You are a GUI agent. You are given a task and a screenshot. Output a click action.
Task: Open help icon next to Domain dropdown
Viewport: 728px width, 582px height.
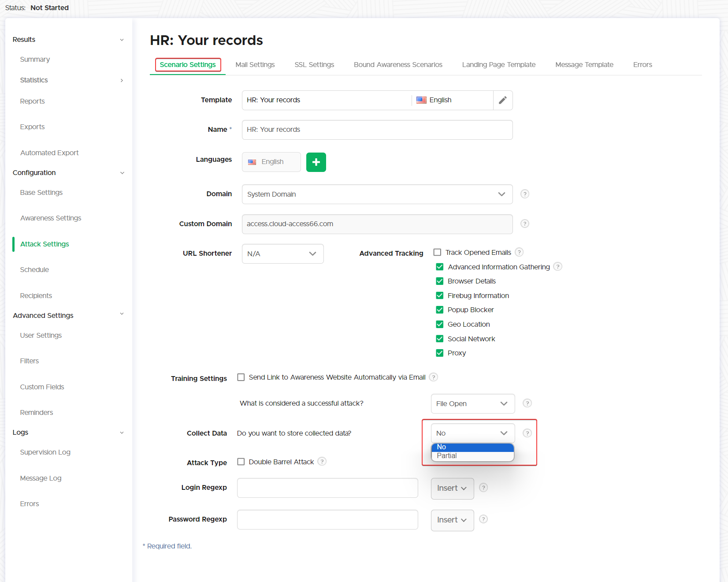coord(524,194)
